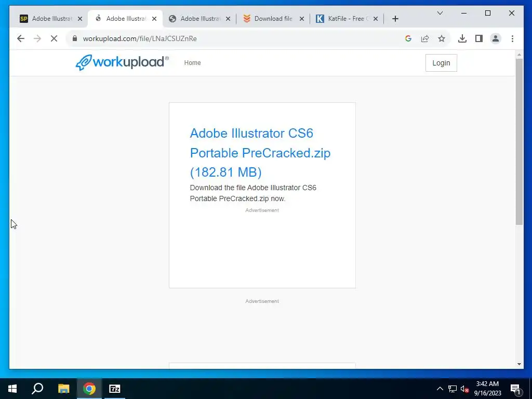
Task: Close the third Adobe Illustrator globe tab
Action: (229, 19)
